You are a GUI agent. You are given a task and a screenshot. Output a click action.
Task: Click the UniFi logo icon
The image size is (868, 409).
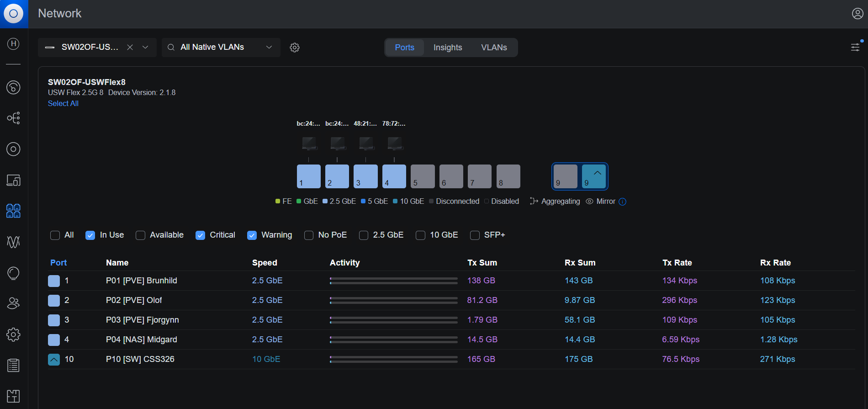click(x=14, y=14)
